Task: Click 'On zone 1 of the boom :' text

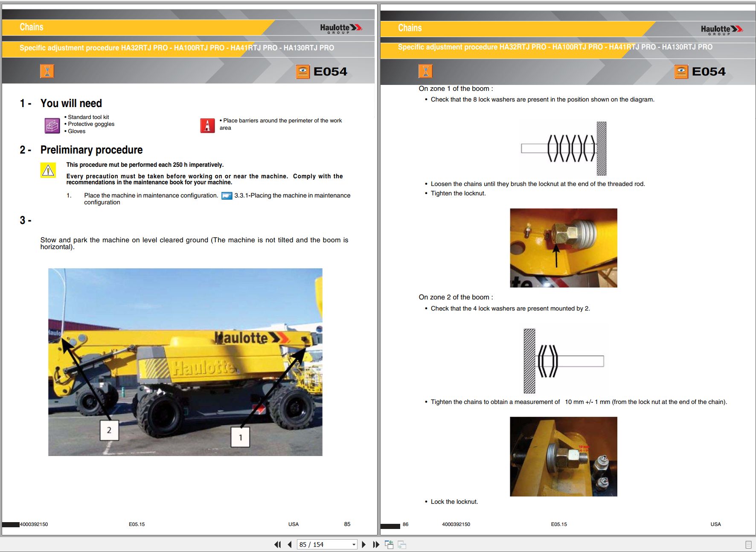Action: click(456, 89)
